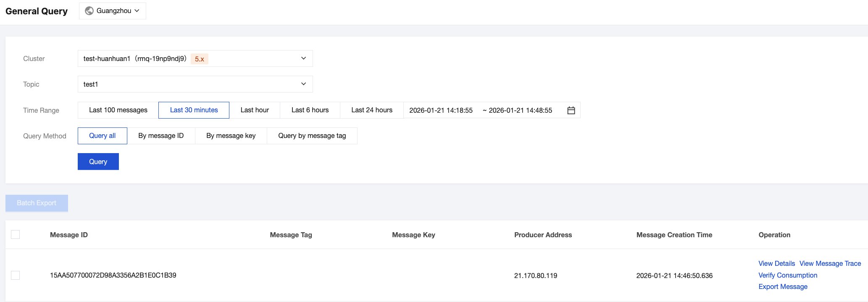Click View Message Trace link
Viewport: 868px width, 302px height.
pyautogui.click(x=830, y=264)
